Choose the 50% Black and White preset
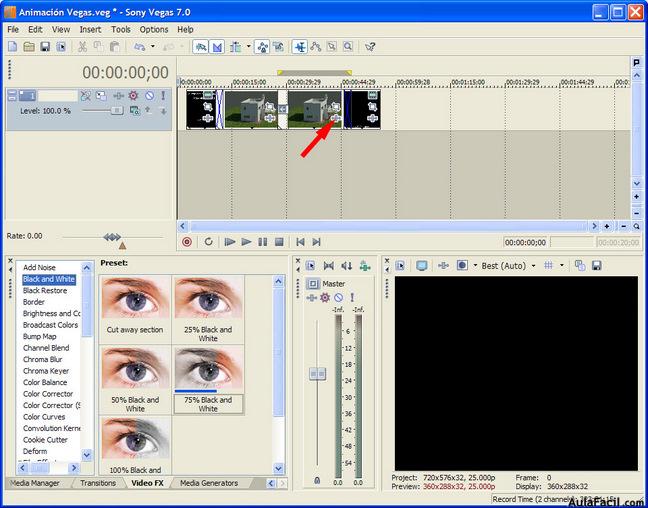Viewport: 648px width, 508px height. (135, 380)
